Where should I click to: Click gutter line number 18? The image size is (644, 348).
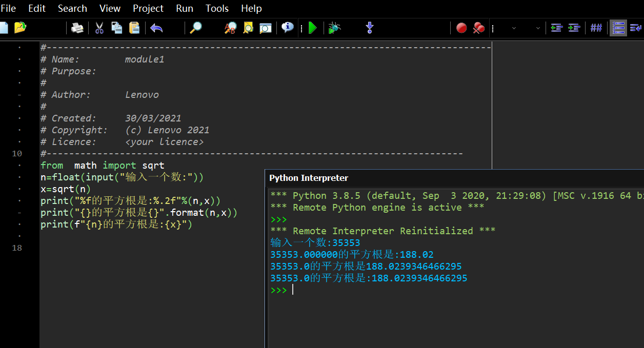click(x=17, y=248)
